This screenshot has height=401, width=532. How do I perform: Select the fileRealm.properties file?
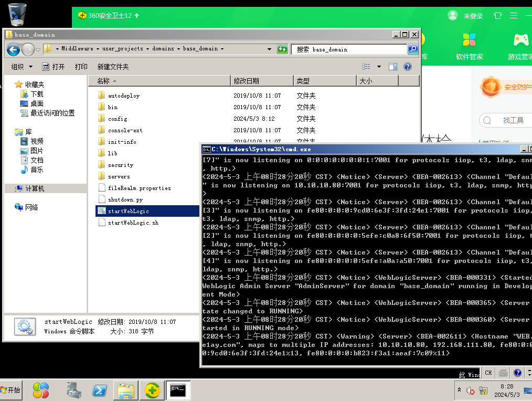coord(139,188)
